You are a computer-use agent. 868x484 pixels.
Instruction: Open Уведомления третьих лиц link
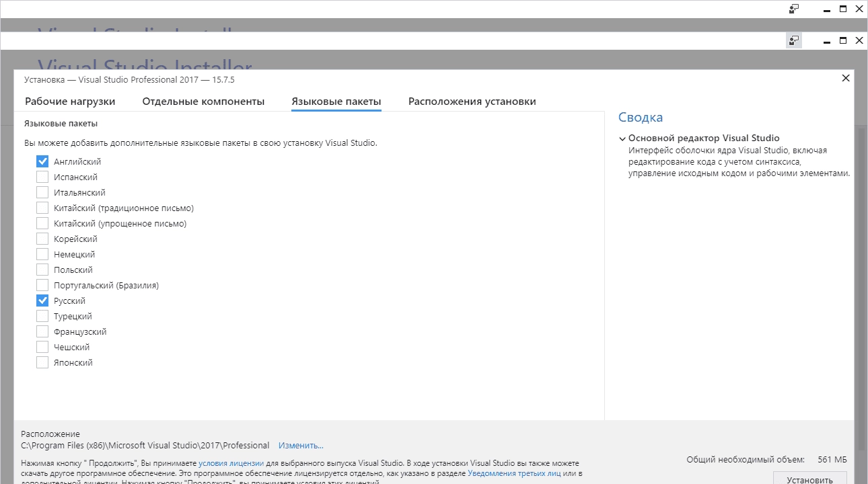514,473
